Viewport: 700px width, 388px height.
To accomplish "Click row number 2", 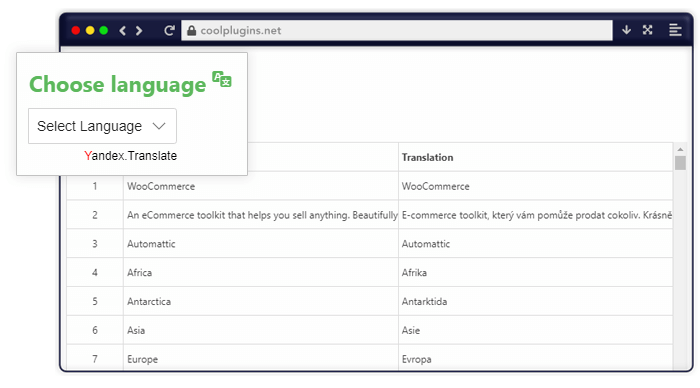I will point(95,215).
